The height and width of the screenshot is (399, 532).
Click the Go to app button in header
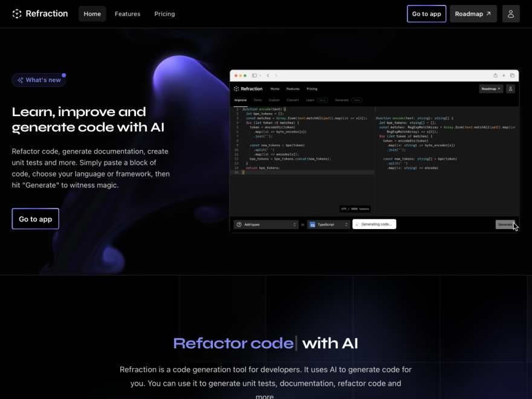pos(426,14)
